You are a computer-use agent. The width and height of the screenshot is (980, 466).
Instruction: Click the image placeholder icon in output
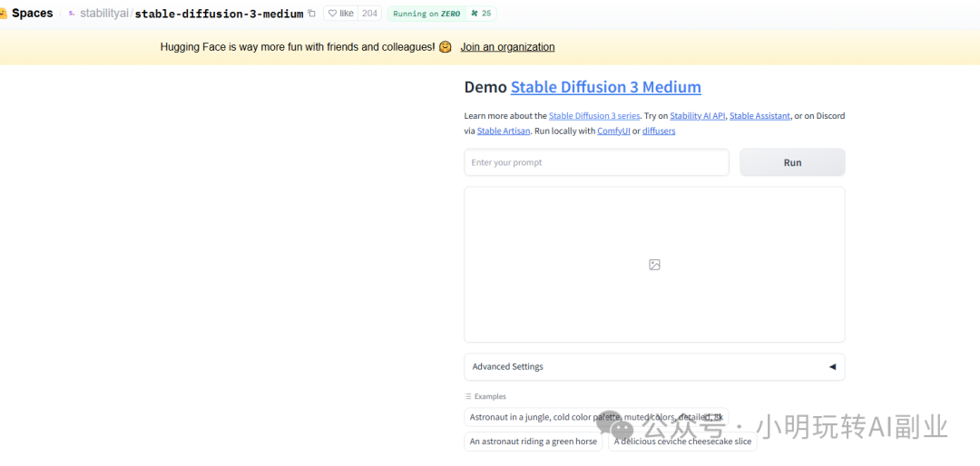pyautogui.click(x=654, y=265)
